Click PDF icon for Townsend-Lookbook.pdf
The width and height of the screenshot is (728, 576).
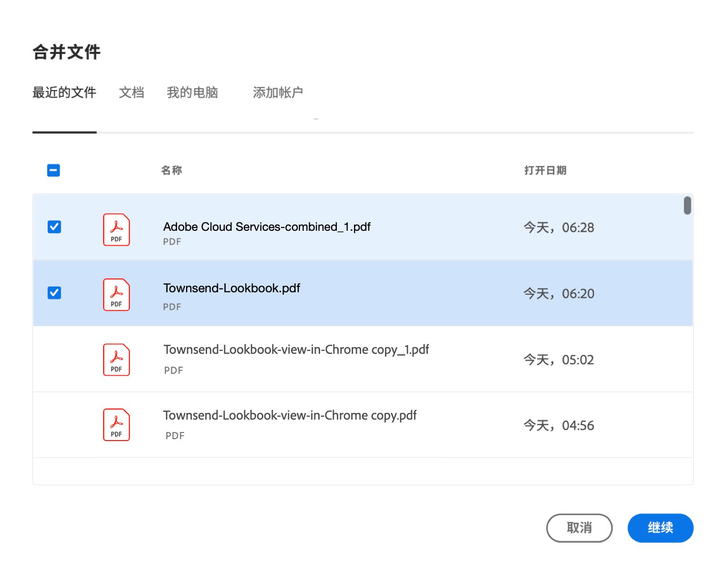click(116, 295)
